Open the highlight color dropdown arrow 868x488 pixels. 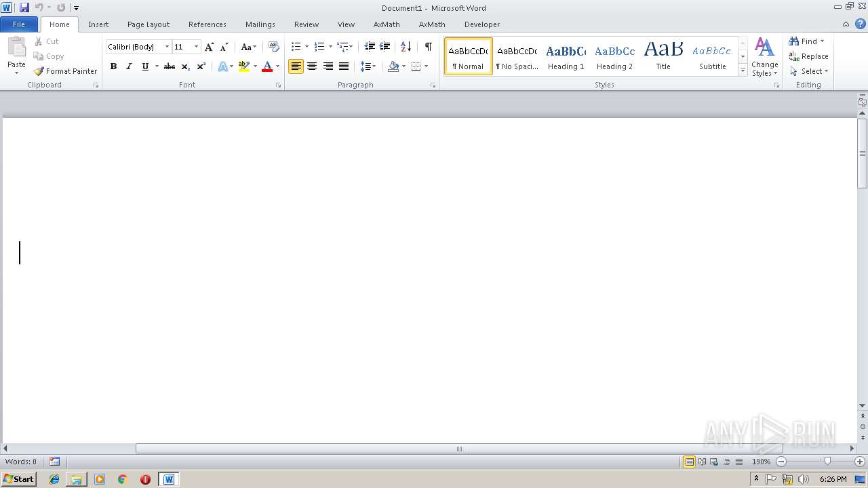tap(255, 66)
